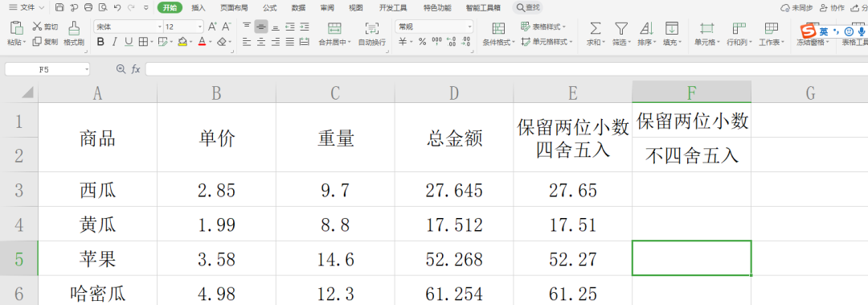Click the justify alignment icon
Image resolution: width=868 pixels, height=305 pixels.
click(x=289, y=42)
